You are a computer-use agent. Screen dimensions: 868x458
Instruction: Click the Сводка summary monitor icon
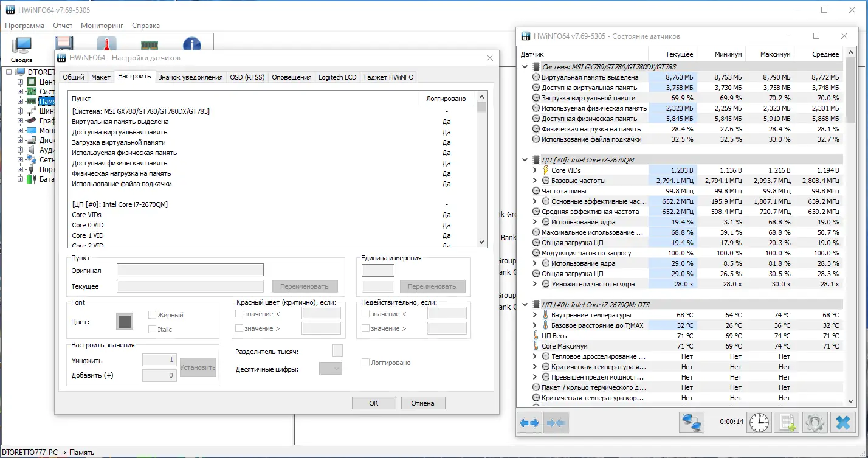(22, 49)
